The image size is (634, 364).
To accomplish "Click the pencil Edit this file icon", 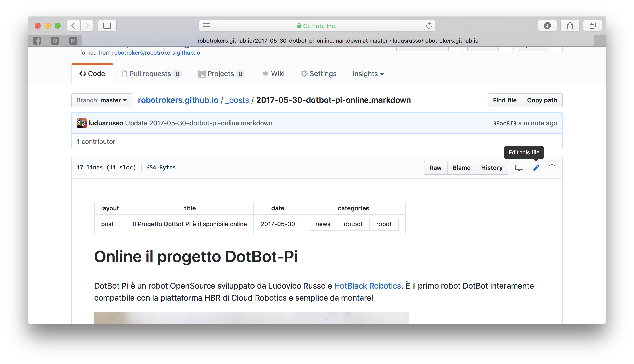I will (x=536, y=168).
